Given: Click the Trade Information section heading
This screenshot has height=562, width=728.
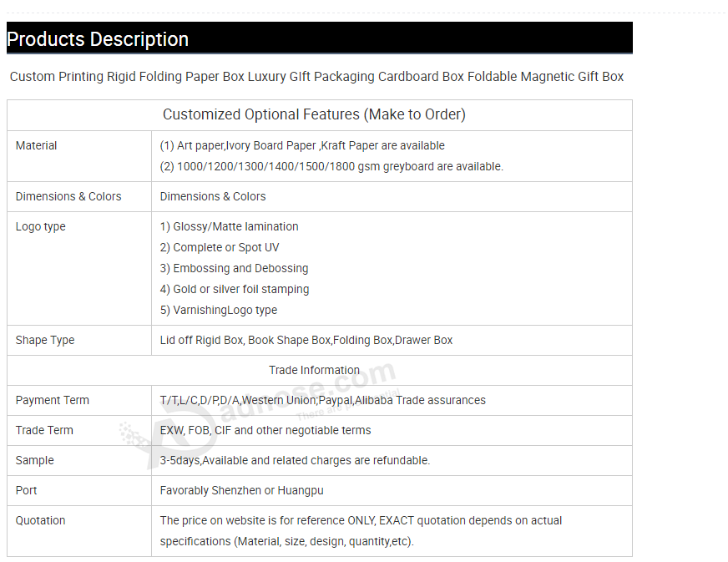Looking at the screenshot, I should click(x=314, y=371).
